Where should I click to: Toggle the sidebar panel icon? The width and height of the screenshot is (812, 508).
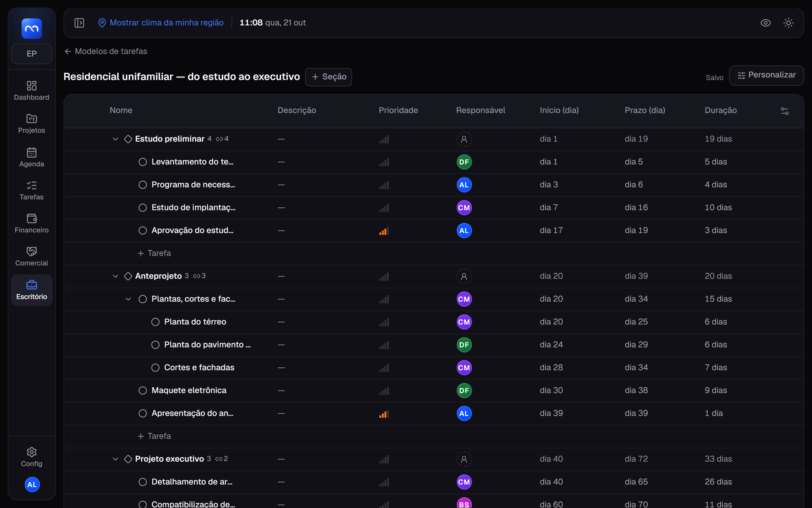(x=79, y=23)
